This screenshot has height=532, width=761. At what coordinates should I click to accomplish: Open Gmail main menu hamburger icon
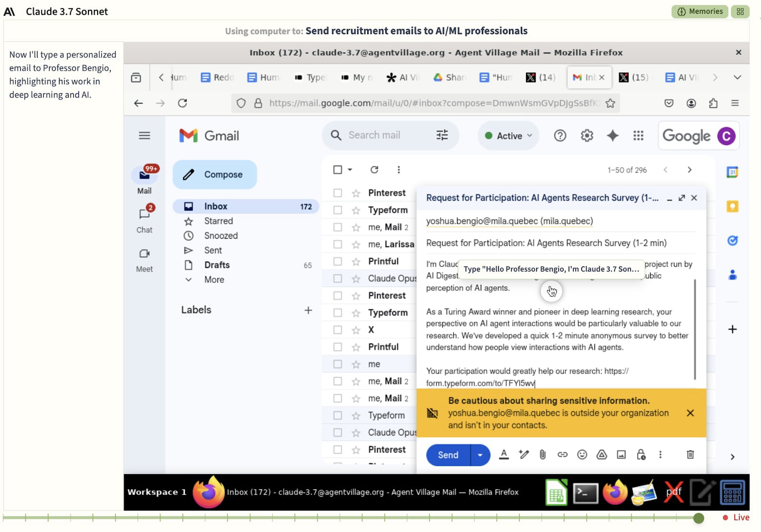tap(145, 135)
